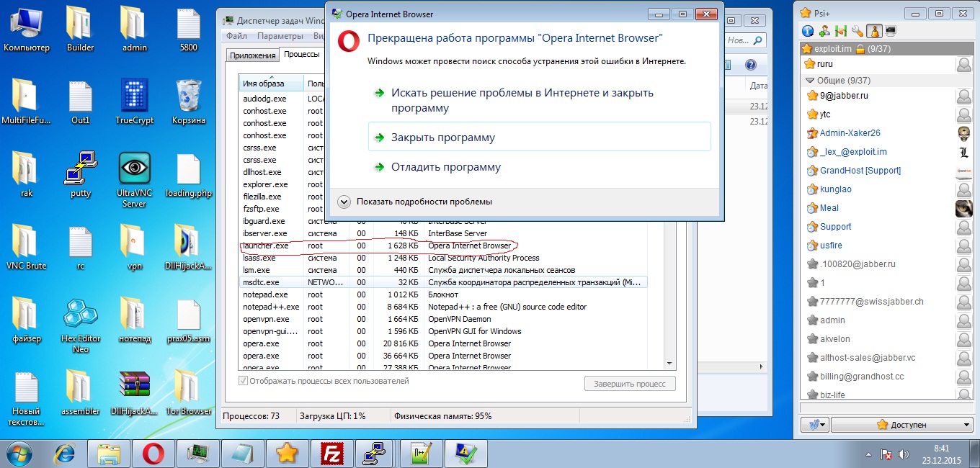Open TrueCrypt desktop icon

[x=135, y=102]
